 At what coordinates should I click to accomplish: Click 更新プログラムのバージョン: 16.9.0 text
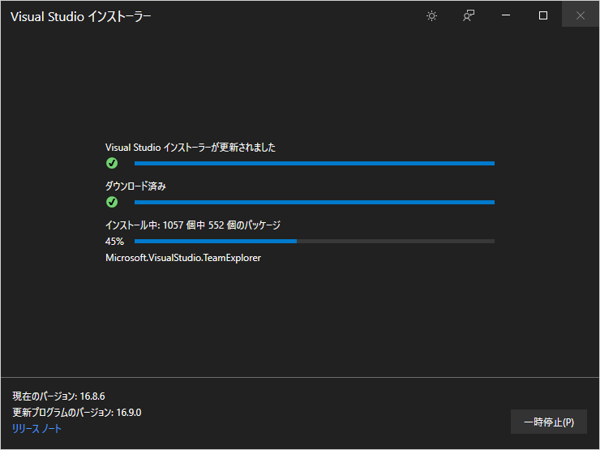pos(77,412)
